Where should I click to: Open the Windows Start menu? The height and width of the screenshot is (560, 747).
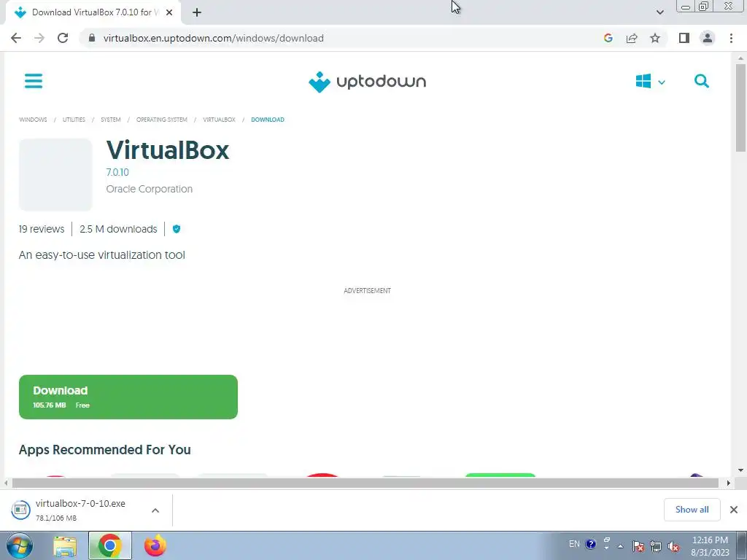(20, 545)
